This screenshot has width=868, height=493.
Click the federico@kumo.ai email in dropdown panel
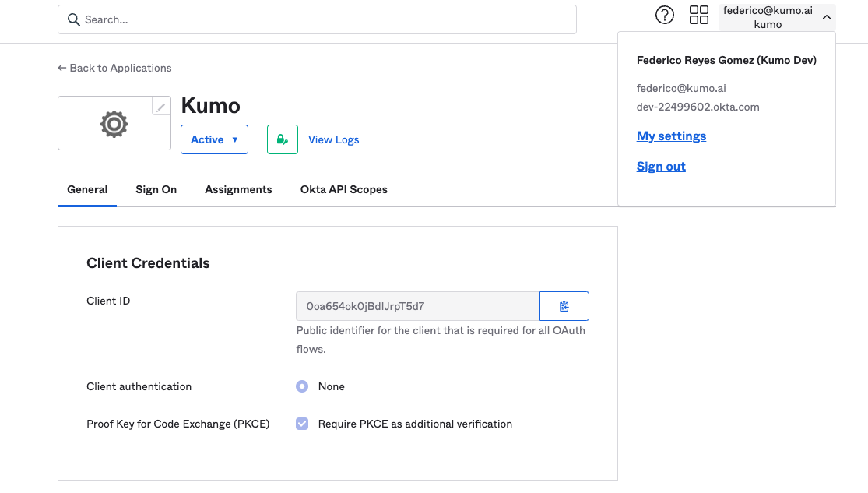681,88
